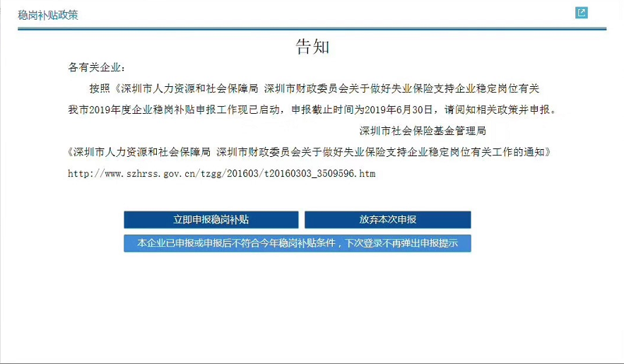Click the 稳岗补贴政策 panel title
Screen dimensions: 624x364
point(48,15)
